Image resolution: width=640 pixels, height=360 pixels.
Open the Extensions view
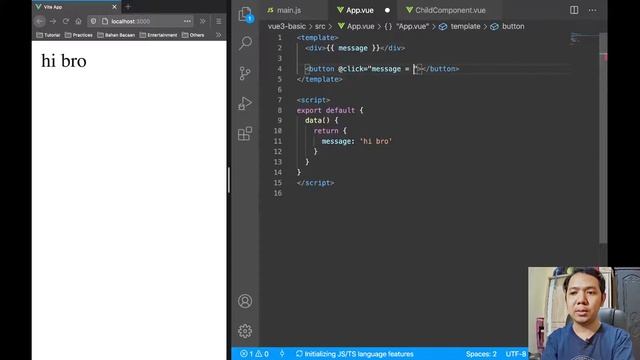point(245,133)
